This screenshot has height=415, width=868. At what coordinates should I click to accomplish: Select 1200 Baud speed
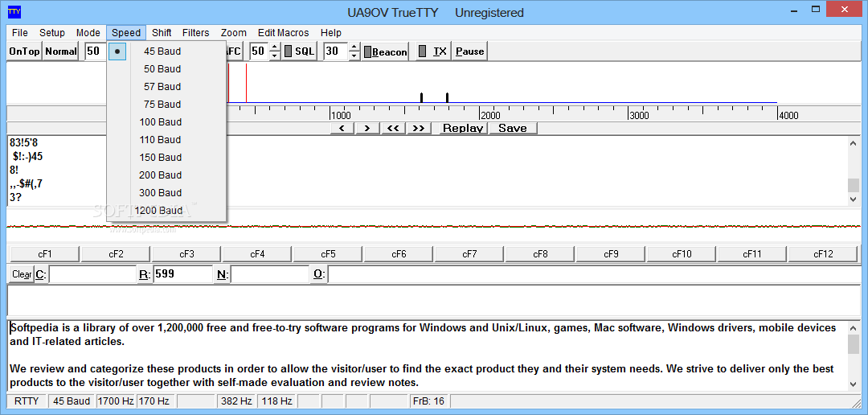coord(166,211)
